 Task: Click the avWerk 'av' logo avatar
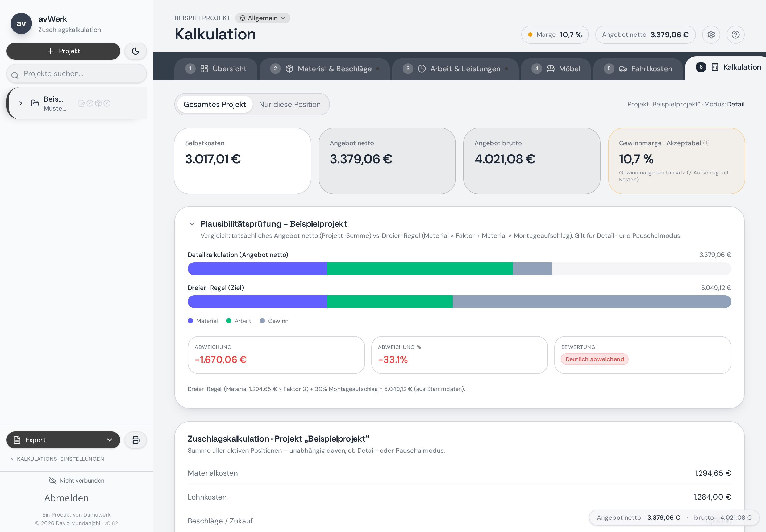tap(21, 23)
